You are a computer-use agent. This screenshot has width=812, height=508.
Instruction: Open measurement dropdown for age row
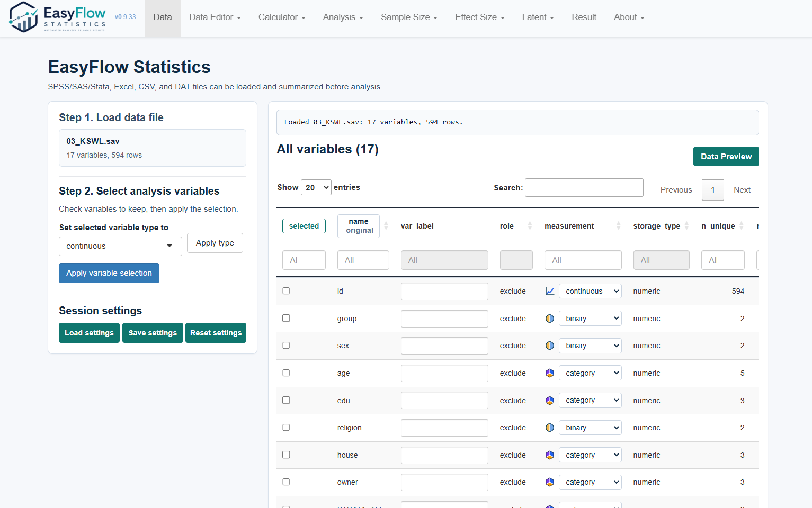pyautogui.click(x=590, y=373)
